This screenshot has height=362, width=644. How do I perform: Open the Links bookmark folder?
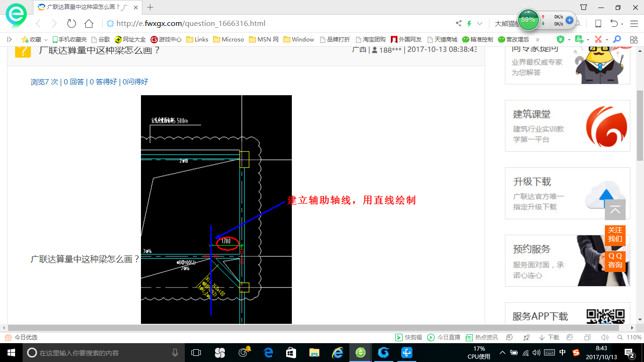pyautogui.click(x=197, y=40)
